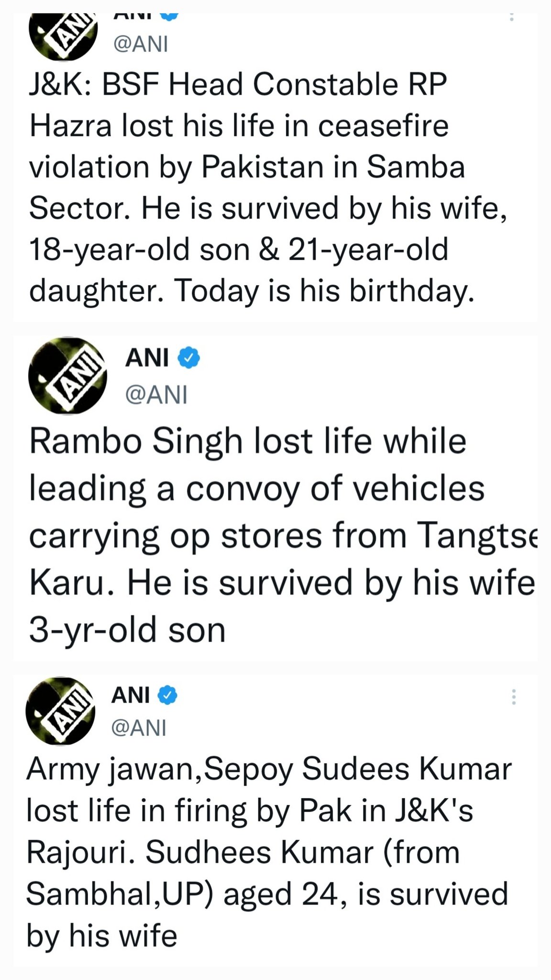Image resolution: width=551 pixels, height=980 pixels.
Task: Open the more options menu on top tweet
Action: pyautogui.click(x=512, y=16)
